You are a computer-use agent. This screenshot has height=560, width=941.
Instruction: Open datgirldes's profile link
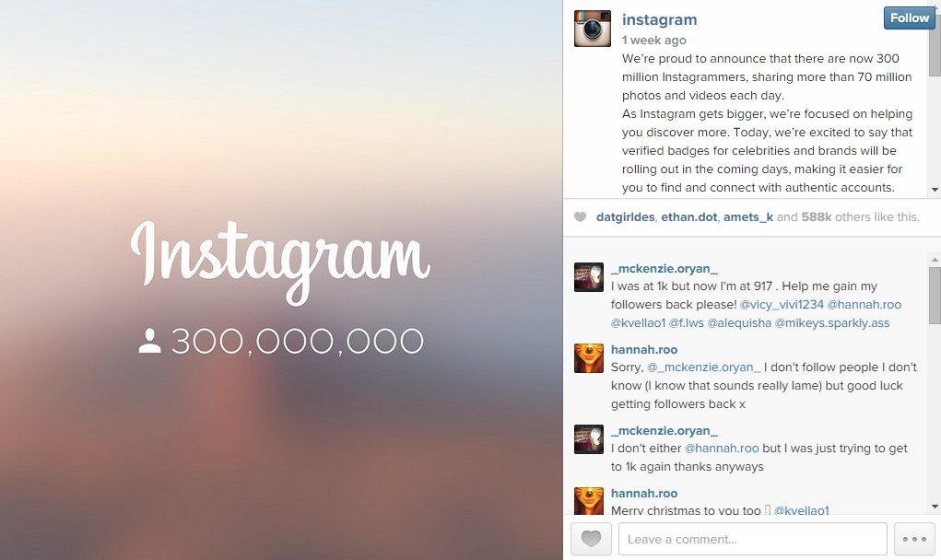624,216
